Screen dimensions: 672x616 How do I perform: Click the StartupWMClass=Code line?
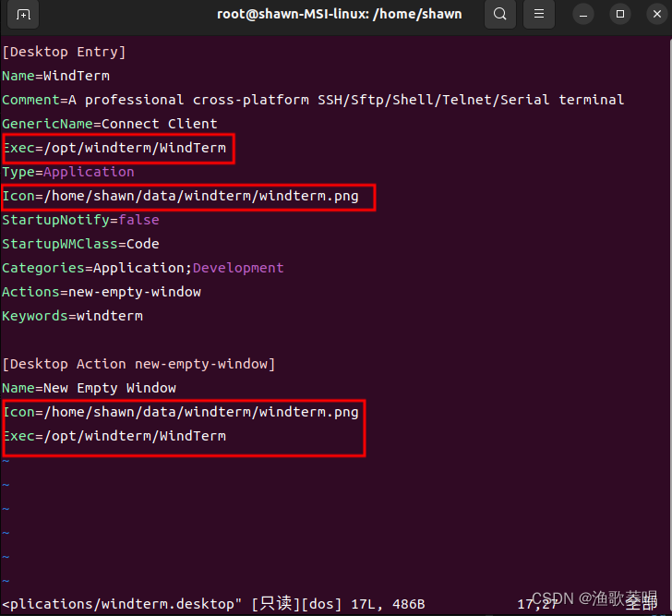(80, 244)
